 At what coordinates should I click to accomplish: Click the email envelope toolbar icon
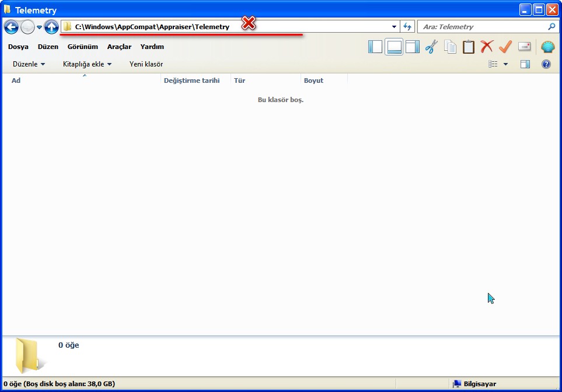525,47
